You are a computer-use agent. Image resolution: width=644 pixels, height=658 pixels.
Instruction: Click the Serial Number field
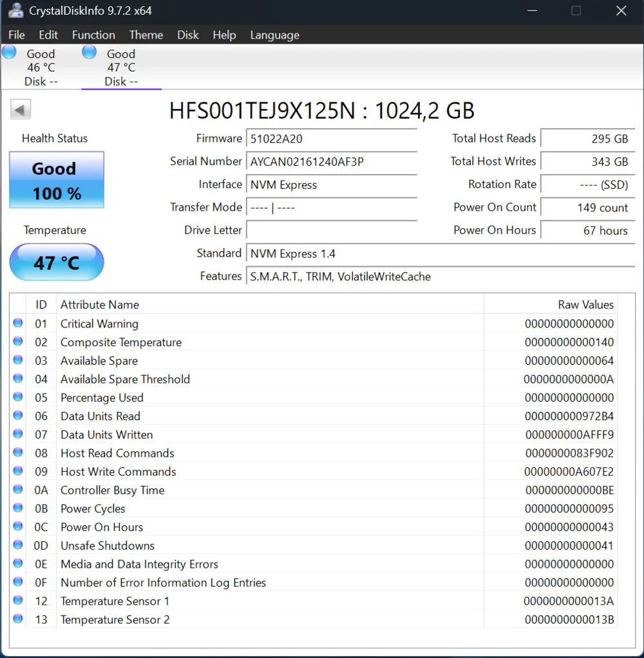coord(332,162)
